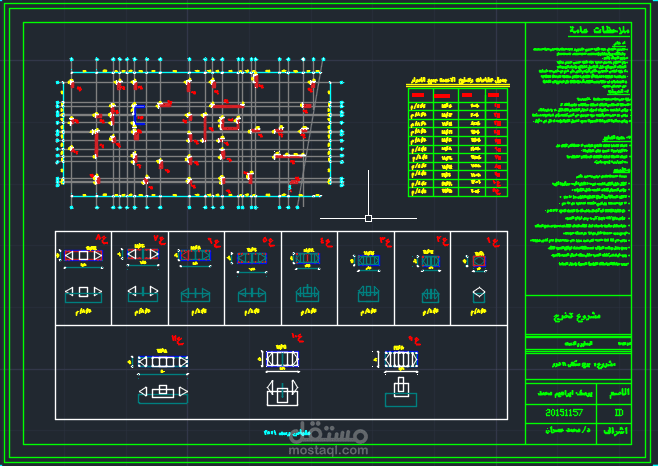Select the ع١١ footing section drawing

click(163, 394)
